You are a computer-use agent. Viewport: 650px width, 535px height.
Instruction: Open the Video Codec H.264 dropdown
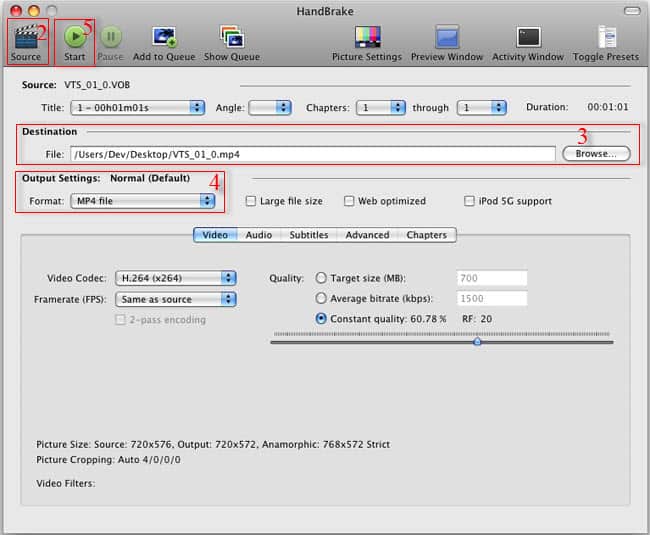(176, 278)
